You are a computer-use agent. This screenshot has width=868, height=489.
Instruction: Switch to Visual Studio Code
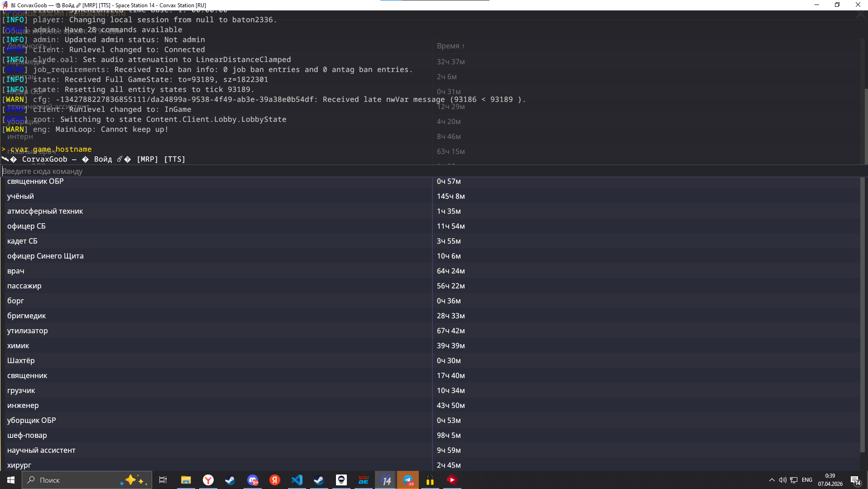pyautogui.click(x=297, y=480)
